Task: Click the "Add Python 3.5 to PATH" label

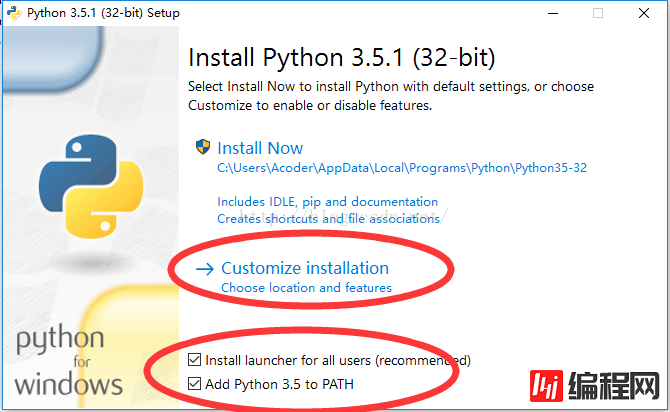Action: (x=279, y=384)
